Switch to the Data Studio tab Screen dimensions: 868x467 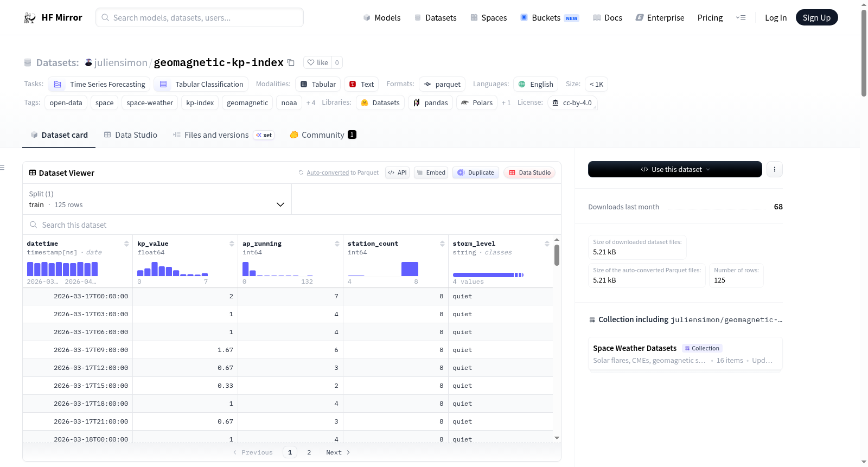pos(131,135)
